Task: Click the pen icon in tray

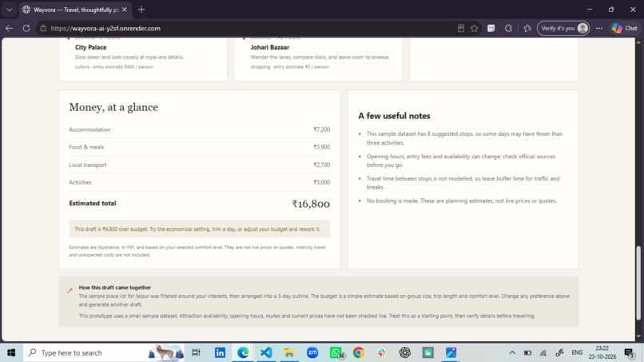Action: tap(559, 352)
